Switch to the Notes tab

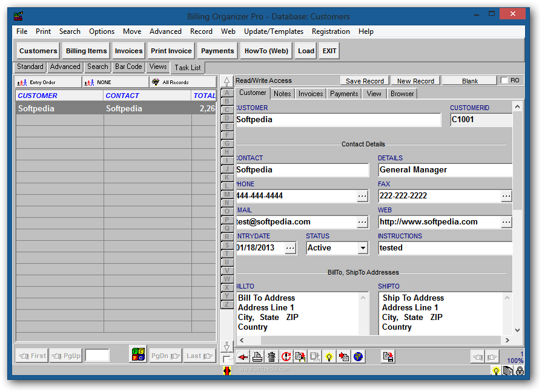click(x=281, y=93)
